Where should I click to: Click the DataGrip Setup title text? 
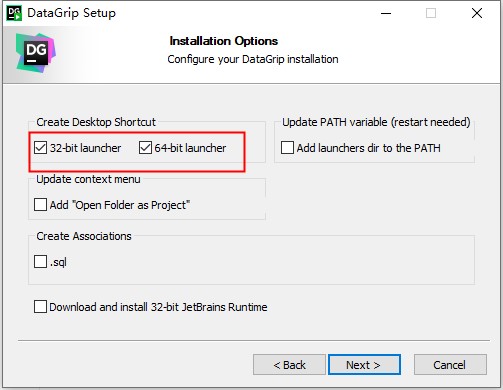[x=71, y=13]
